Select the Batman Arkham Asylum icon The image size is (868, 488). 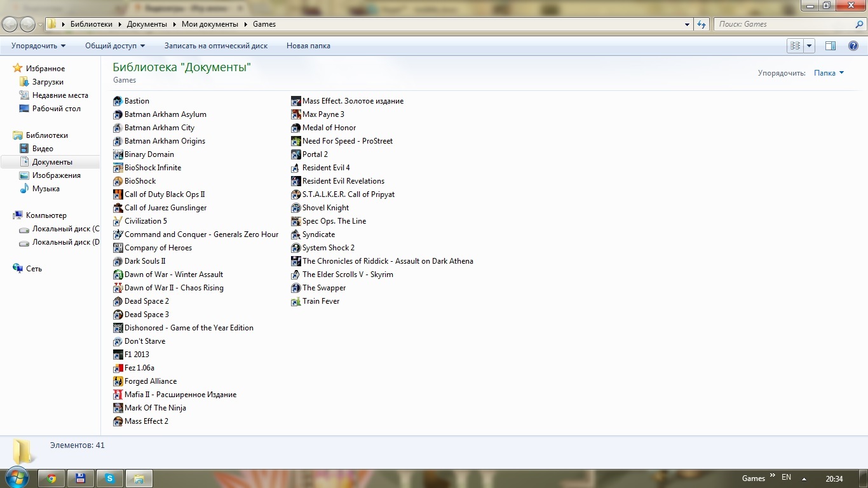118,114
